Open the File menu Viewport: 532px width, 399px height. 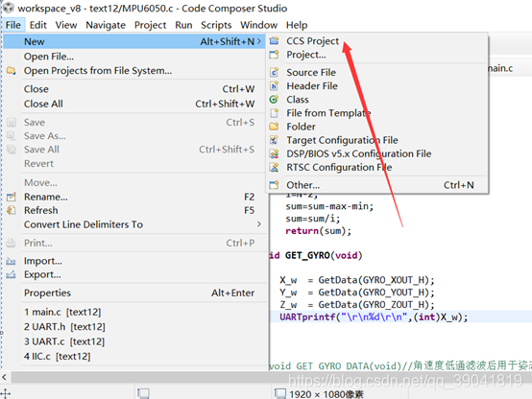(x=13, y=25)
